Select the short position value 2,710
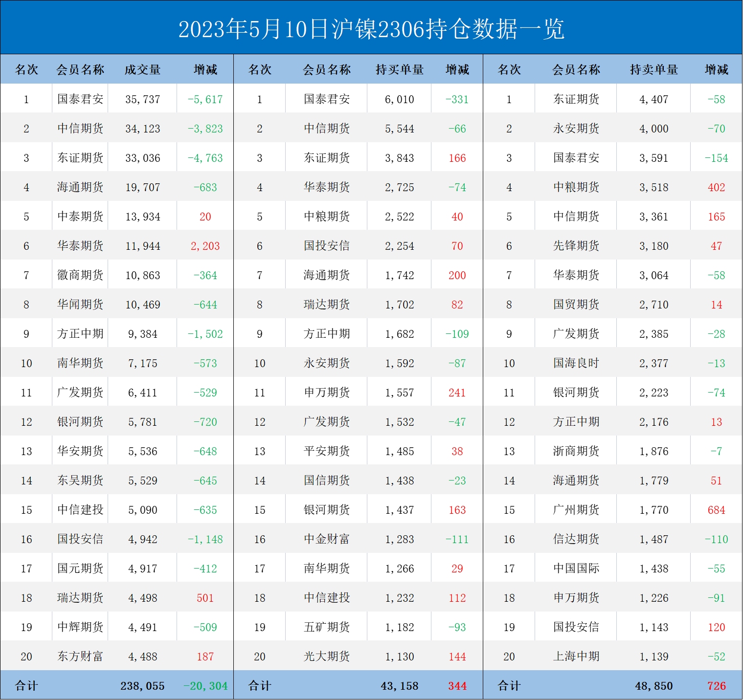 [x=653, y=305]
